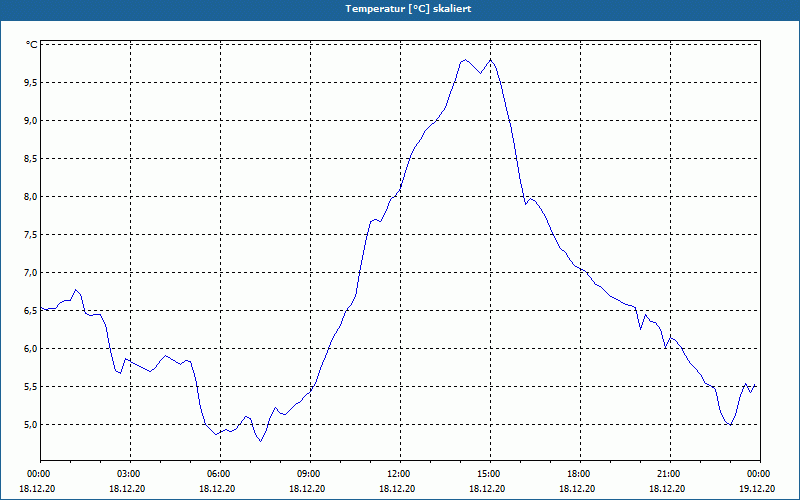
Task: Select the 5,0 y-axis value
Action: tap(30, 425)
